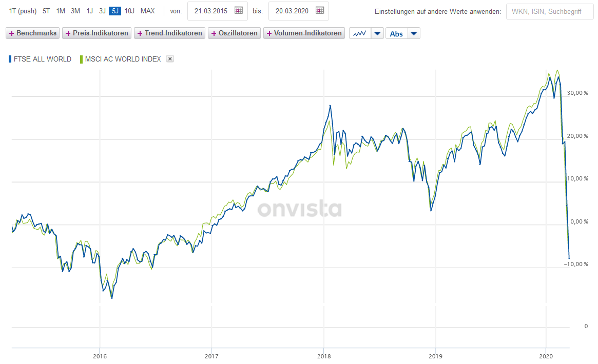The image size is (598, 364).
Task: Switch to the 1M timeframe
Action: pyautogui.click(x=61, y=11)
